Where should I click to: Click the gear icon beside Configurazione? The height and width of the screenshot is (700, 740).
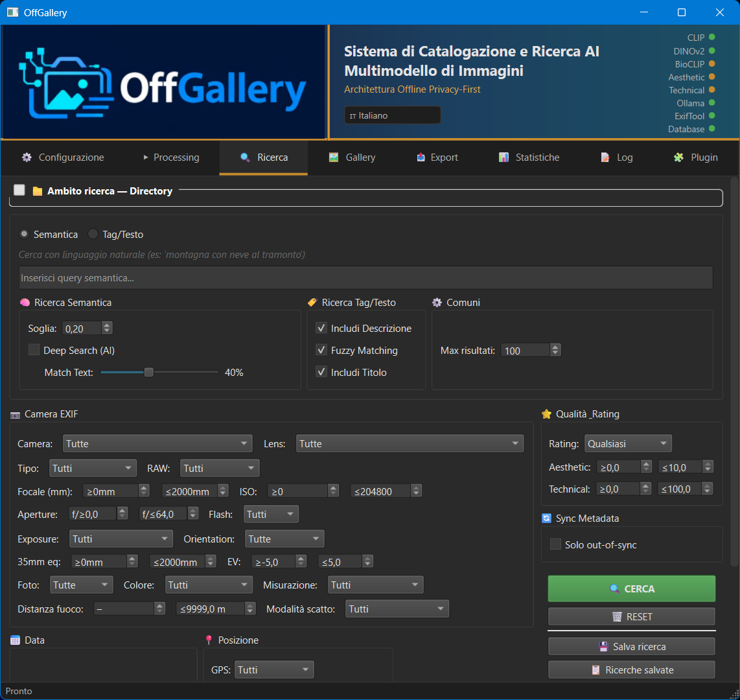[x=27, y=157]
